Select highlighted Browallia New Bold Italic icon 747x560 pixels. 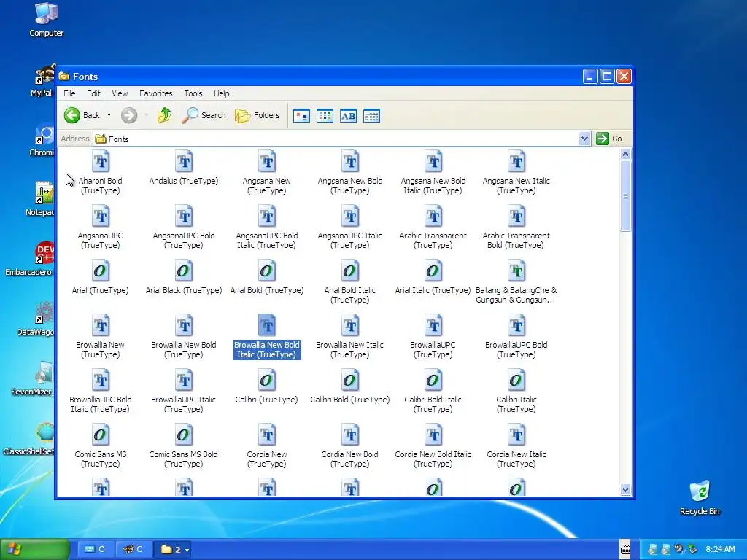267,326
